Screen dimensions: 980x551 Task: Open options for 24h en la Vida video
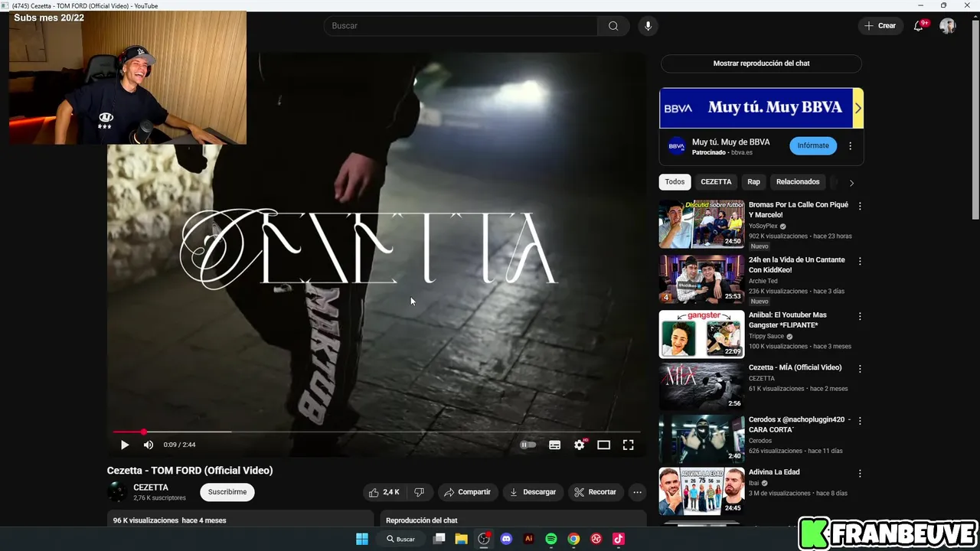pyautogui.click(x=860, y=262)
